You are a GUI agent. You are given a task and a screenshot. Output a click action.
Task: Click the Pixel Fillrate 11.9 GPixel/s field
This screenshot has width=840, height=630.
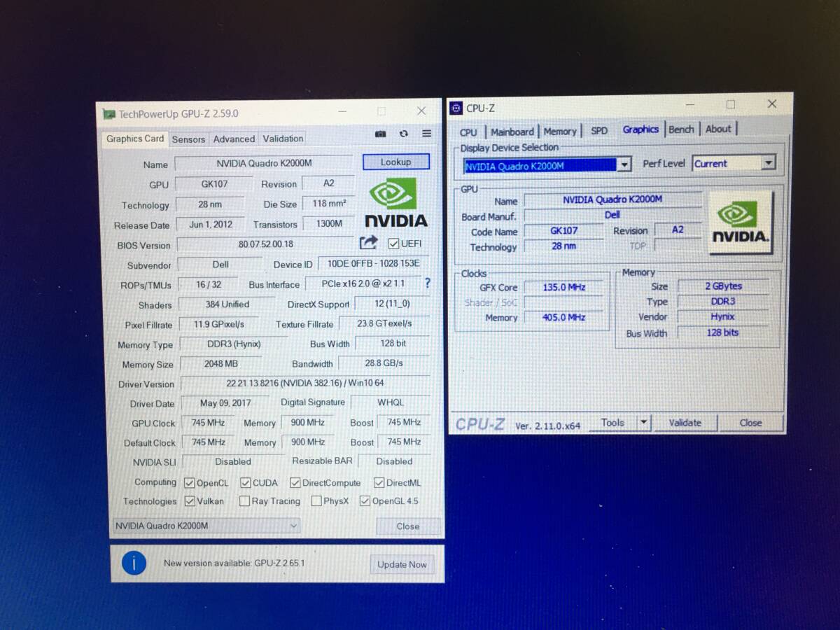point(219,324)
